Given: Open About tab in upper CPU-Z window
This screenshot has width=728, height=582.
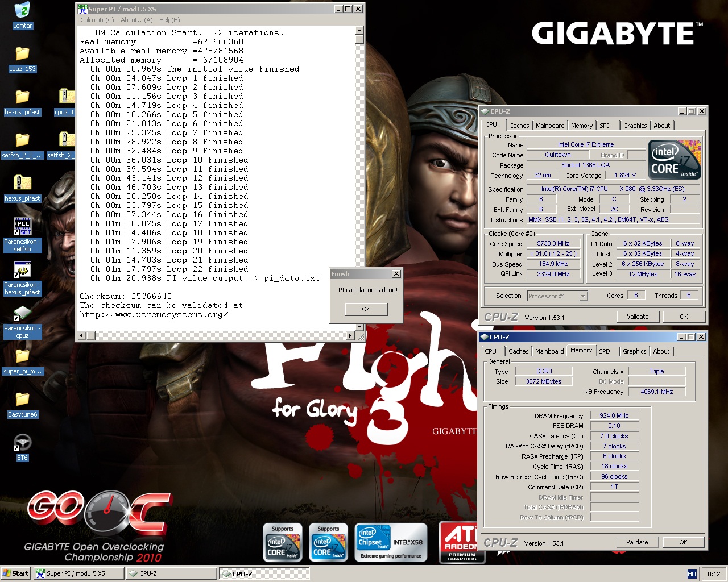Looking at the screenshot, I should click(661, 126).
